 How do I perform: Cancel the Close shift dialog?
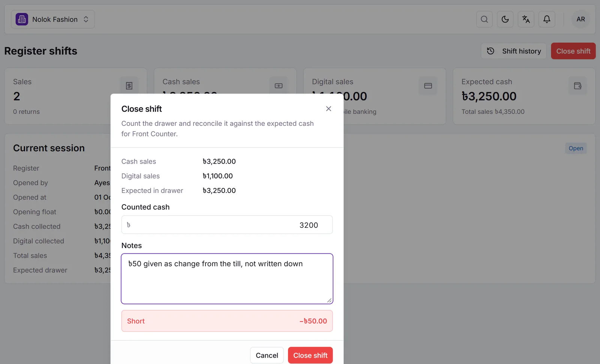pos(267,355)
